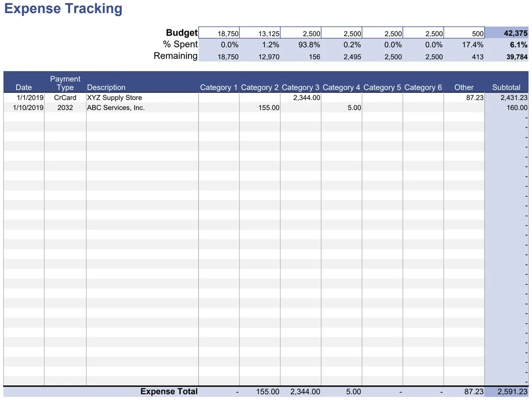Select 87.23 in the XYZ Supply Store row
Viewport: 532px width, 400px height.
(x=464, y=98)
